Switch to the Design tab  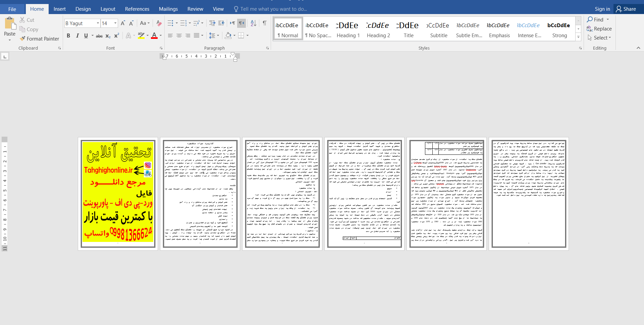[83, 9]
